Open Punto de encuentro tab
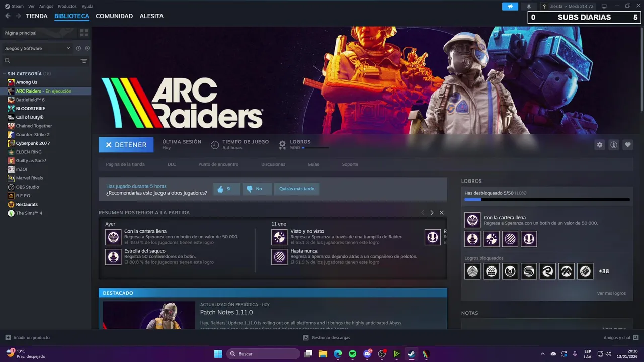644x362 pixels. click(218, 164)
